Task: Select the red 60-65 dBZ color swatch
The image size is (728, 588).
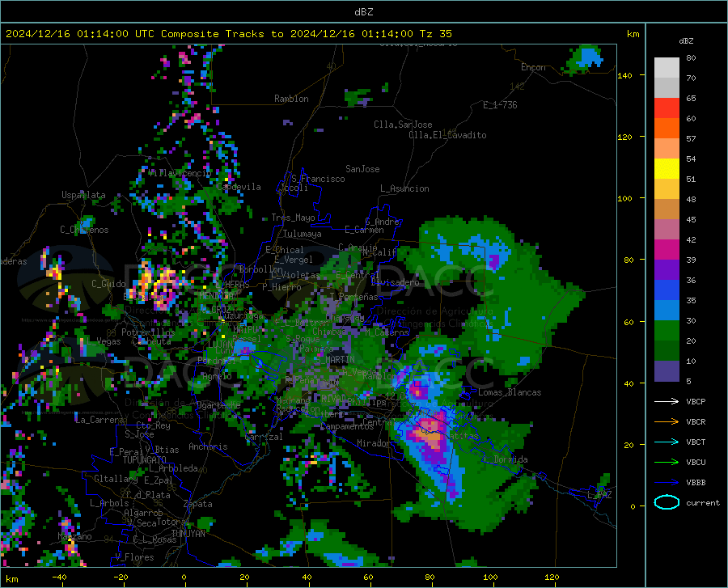Action: (667, 108)
